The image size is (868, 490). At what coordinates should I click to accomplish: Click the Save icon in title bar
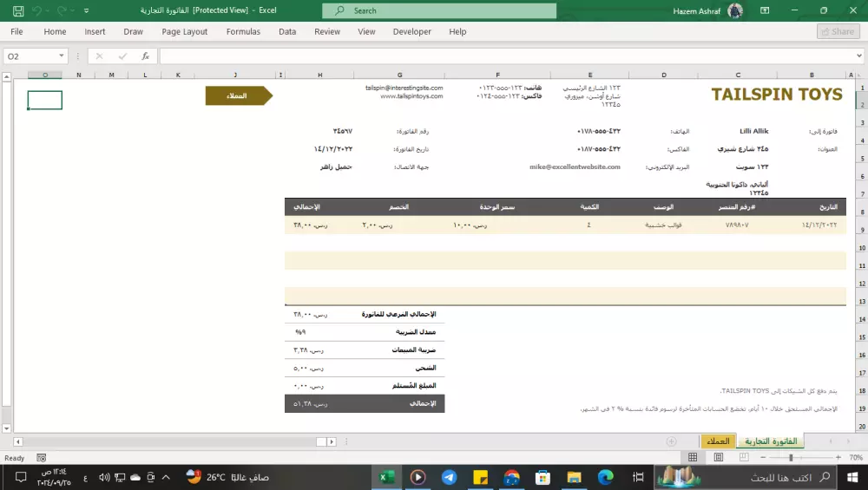tap(18, 10)
